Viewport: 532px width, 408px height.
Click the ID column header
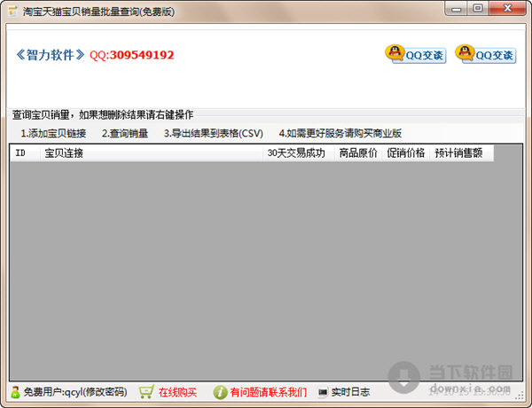click(25, 153)
